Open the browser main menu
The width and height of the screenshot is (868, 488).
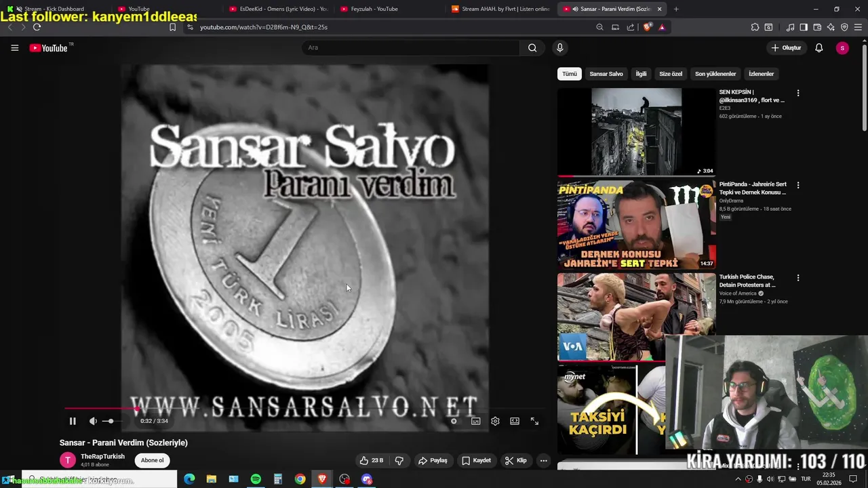[859, 27]
